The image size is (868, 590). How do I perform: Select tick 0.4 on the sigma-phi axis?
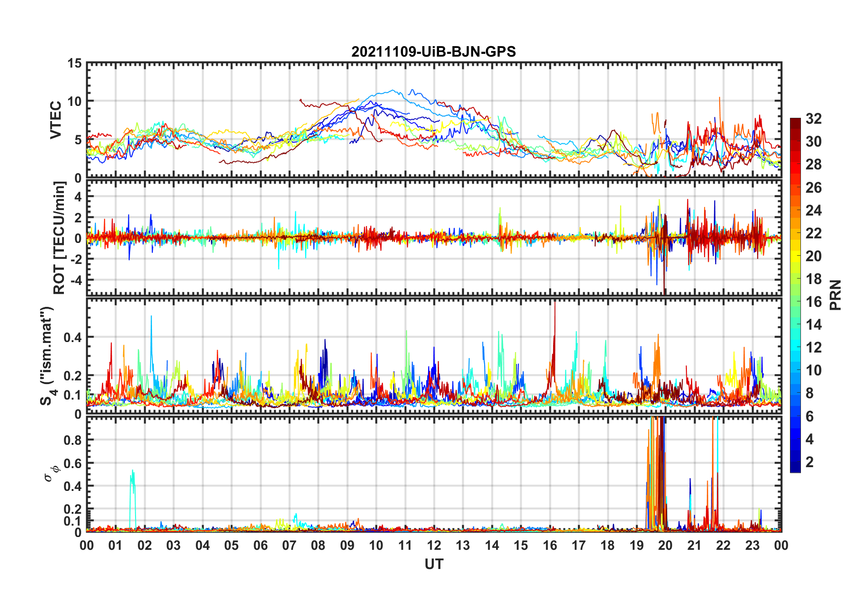(x=73, y=486)
